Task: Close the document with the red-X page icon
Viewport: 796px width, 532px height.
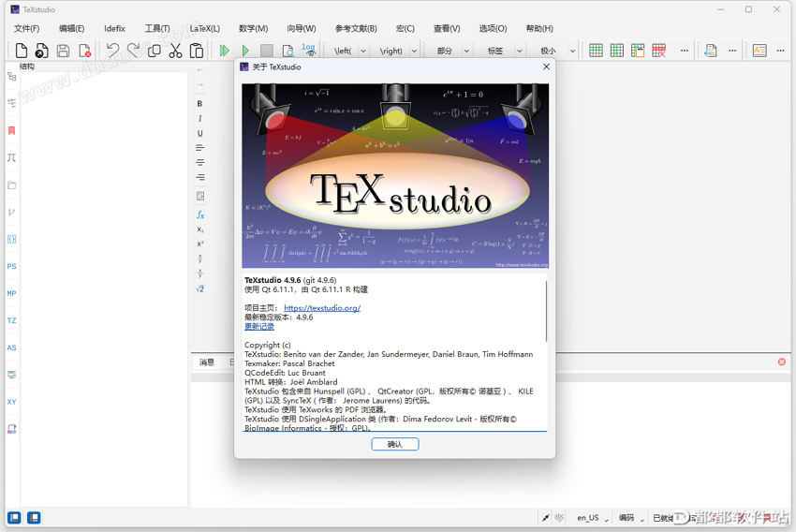Action: 85,51
